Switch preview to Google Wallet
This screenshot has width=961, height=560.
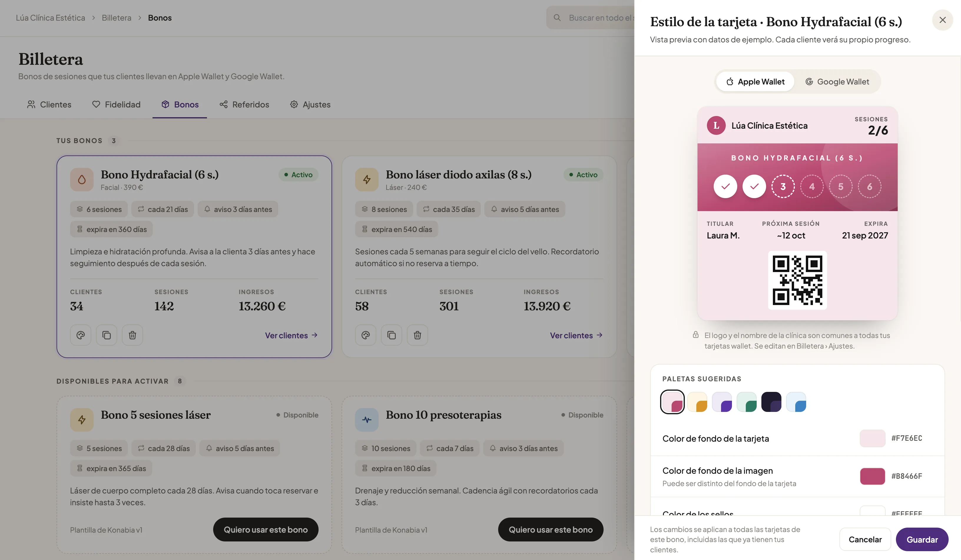(837, 82)
